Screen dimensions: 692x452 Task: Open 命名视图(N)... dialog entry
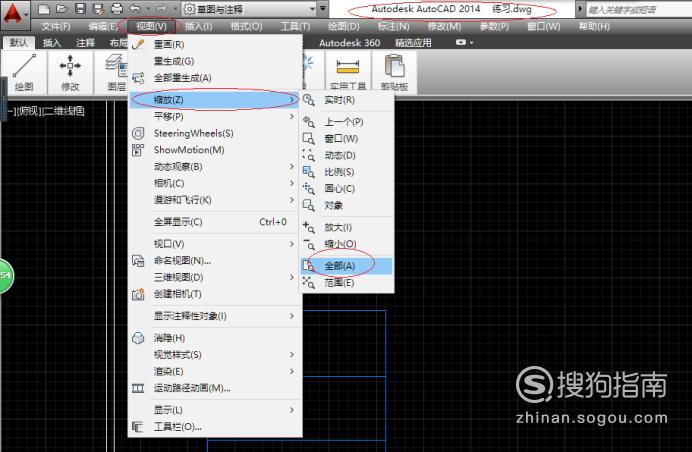pos(214,260)
